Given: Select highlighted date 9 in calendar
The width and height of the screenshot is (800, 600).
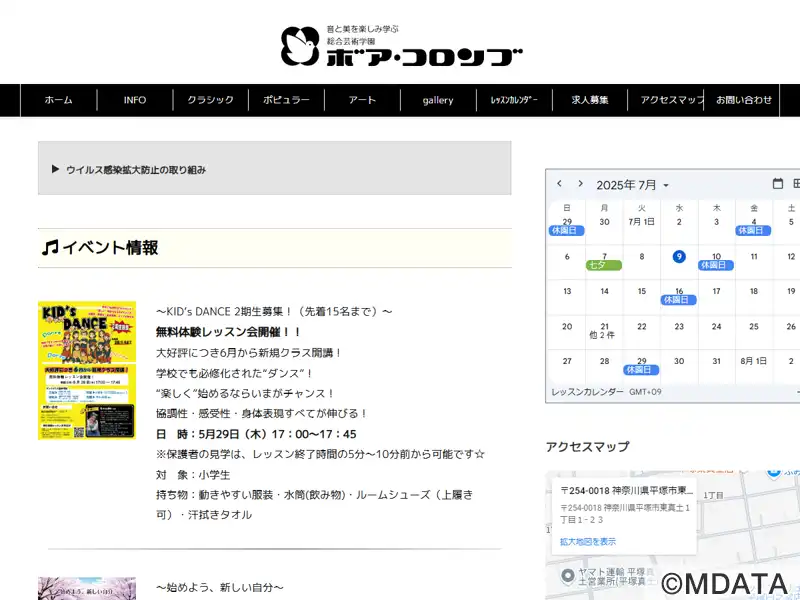Looking at the screenshot, I should click(679, 257).
